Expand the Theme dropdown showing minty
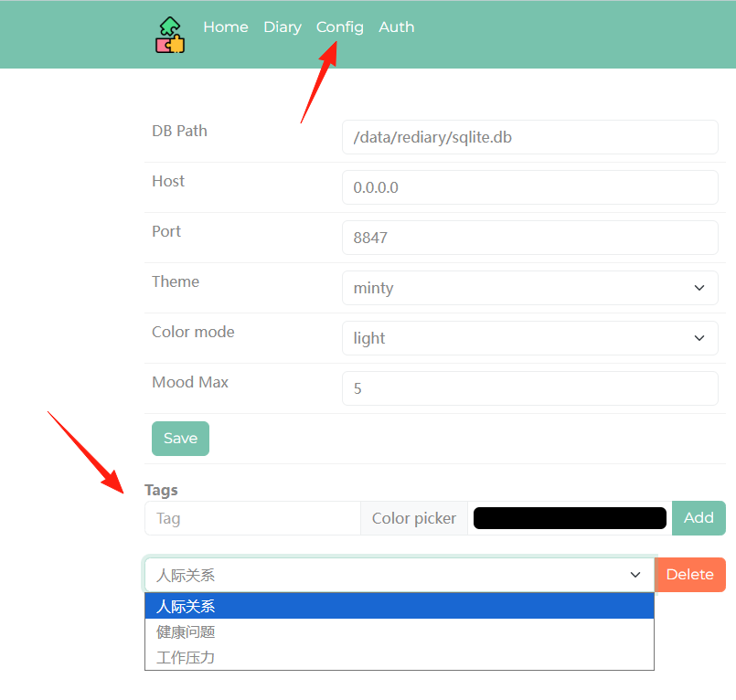 530,288
